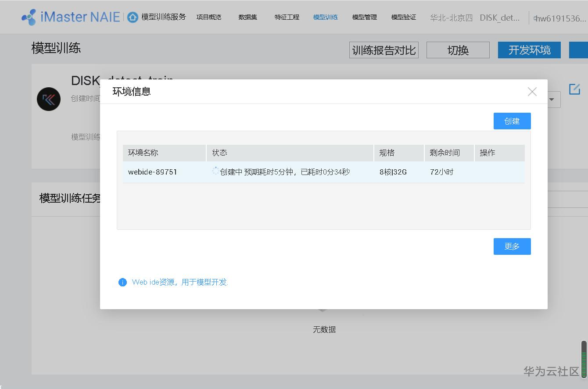Viewport: 588px width, 389px height.
Task: Open the model training service home icon
Action: click(x=133, y=17)
